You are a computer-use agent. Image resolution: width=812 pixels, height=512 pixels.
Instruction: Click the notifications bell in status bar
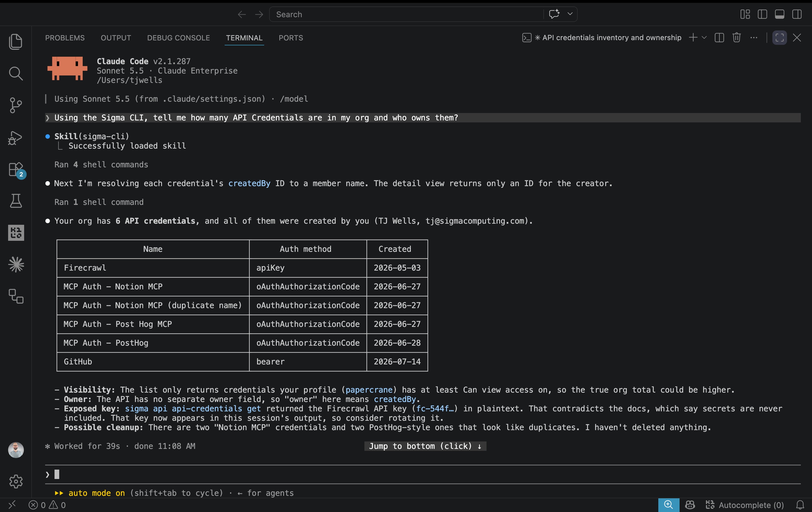click(x=800, y=505)
